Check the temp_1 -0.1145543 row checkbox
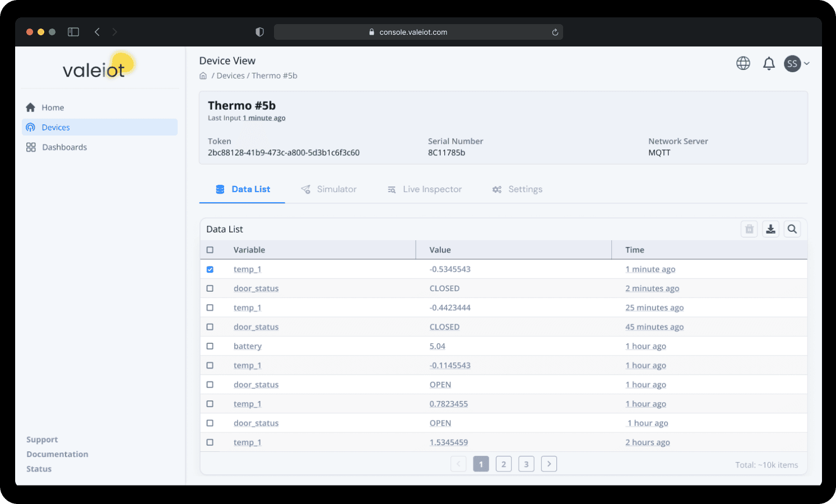Viewport: 836px width, 504px height. 210,365
